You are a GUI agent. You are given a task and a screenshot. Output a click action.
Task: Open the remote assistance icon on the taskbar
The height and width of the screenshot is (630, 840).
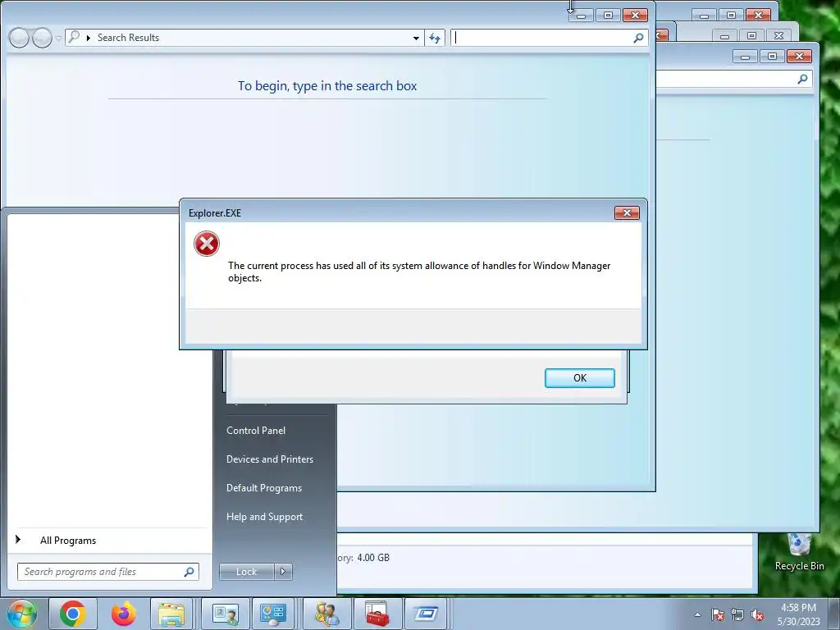226,614
